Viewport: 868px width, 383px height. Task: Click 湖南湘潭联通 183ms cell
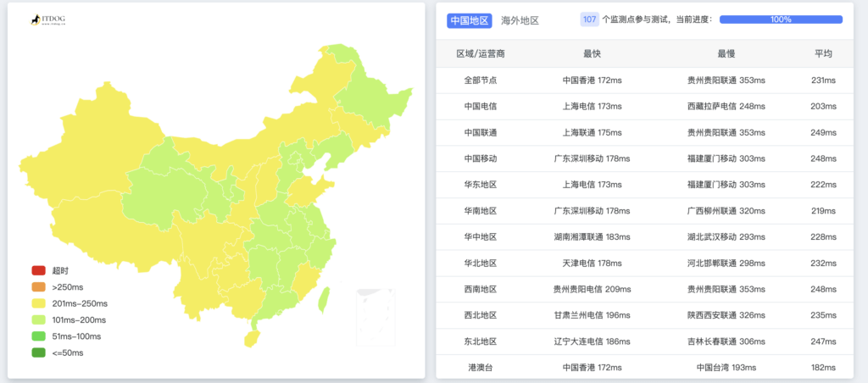592,237
